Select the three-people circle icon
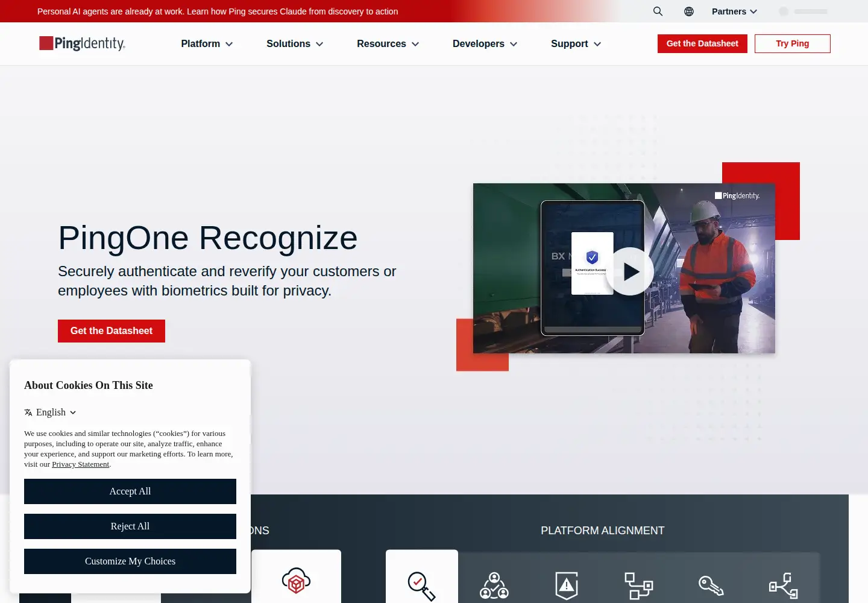Screen dimensions: 868x603 coord(494,586)
